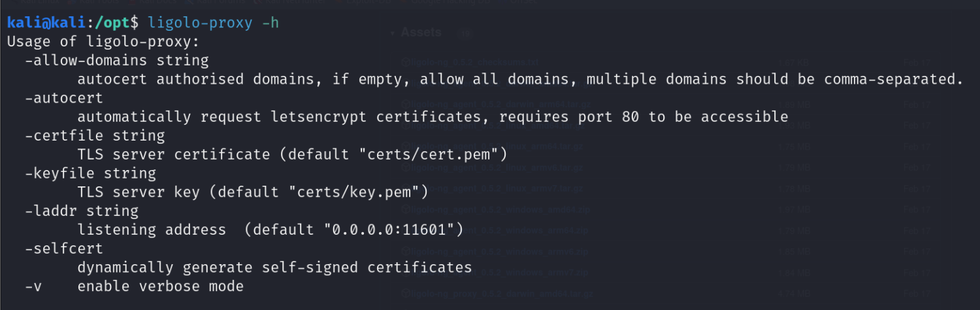The image size is (980, 310).
Task: Click the Assets count badge
Action: pyautogui.click(x=465, y=33)
